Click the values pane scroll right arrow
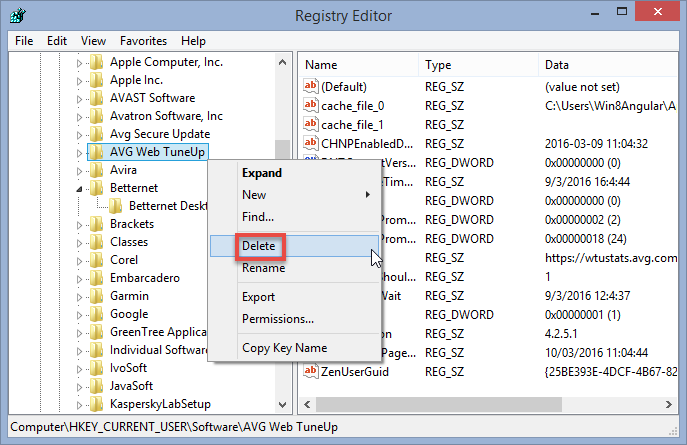 (x=669, y=405)
